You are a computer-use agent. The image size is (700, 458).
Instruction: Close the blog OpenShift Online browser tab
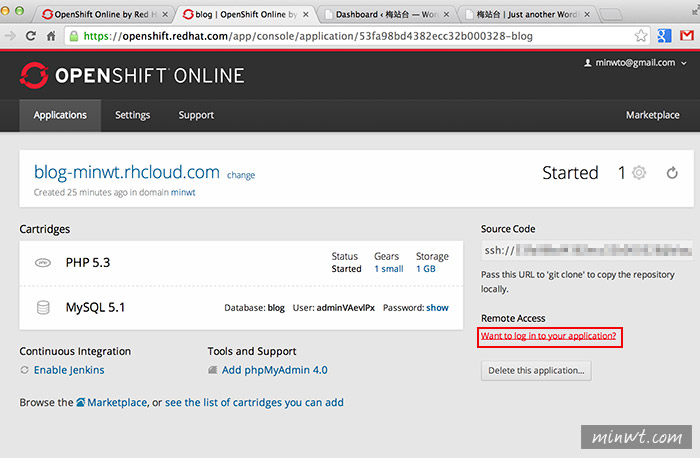point(305,14)
